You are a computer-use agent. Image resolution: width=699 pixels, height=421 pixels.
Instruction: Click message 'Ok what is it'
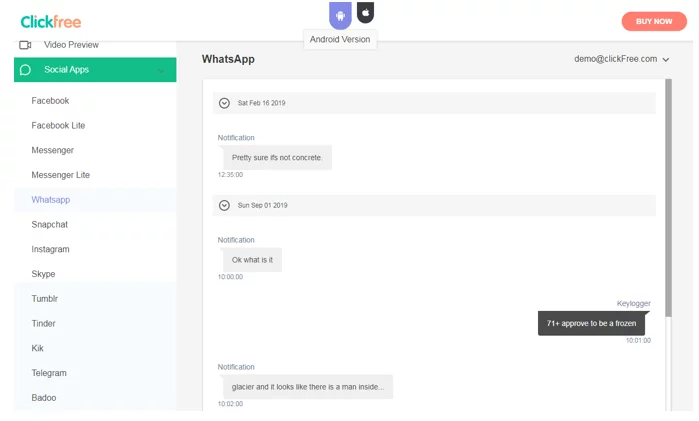252,260
